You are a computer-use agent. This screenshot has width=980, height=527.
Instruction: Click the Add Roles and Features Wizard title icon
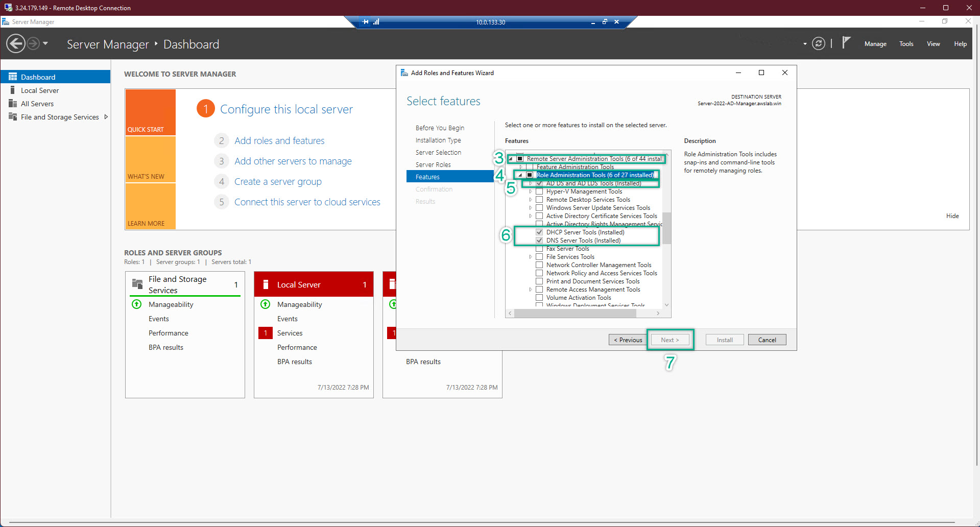[x=404, y=73]
